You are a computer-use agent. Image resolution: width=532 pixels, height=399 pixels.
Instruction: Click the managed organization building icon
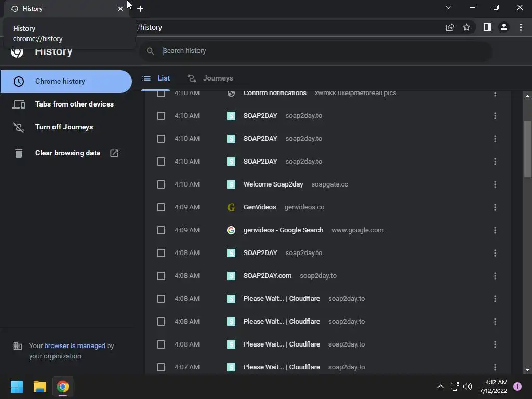18,346
